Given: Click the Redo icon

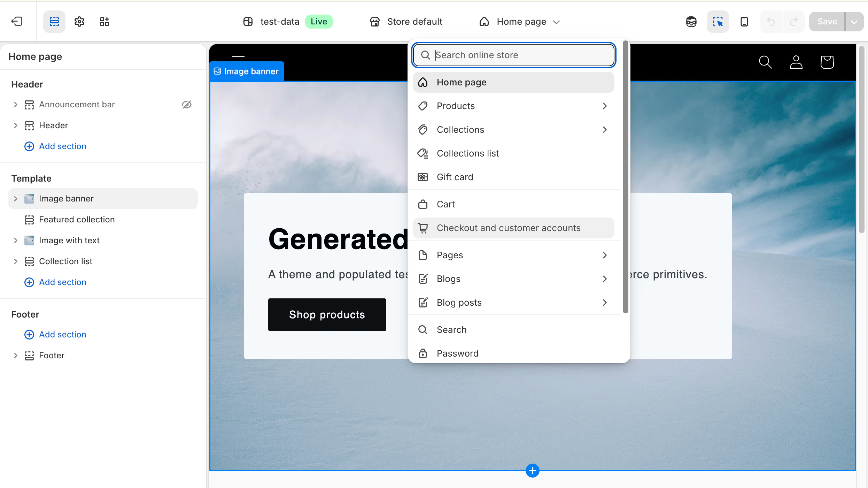Looking at the screenshot, I should click(793, 22).
